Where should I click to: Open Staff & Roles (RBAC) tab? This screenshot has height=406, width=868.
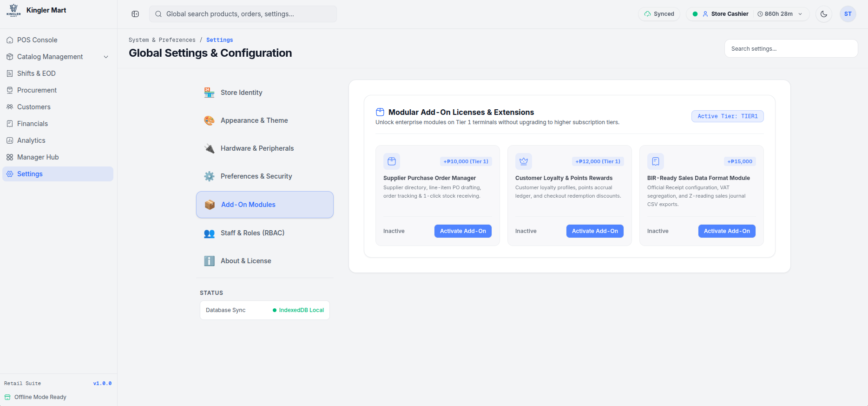coord(265,233)
